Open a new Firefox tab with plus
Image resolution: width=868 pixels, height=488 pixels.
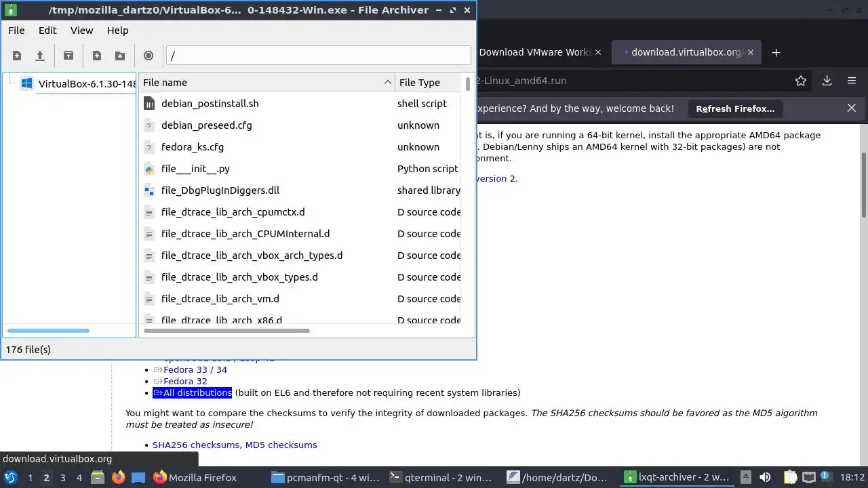pyautogui.click(x=776, y=52)
